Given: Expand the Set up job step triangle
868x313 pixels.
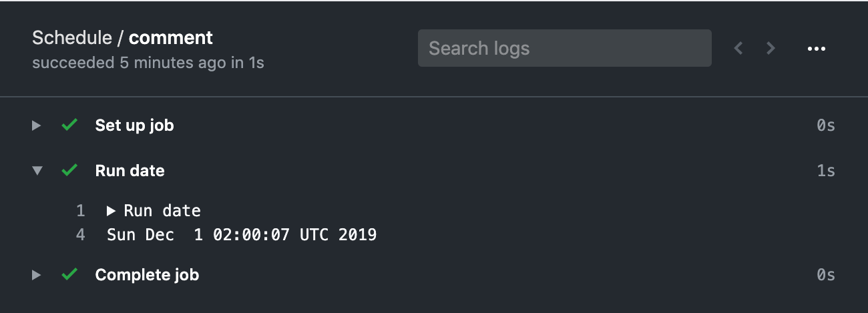Looking at the screenshot, I should (37, 125).
